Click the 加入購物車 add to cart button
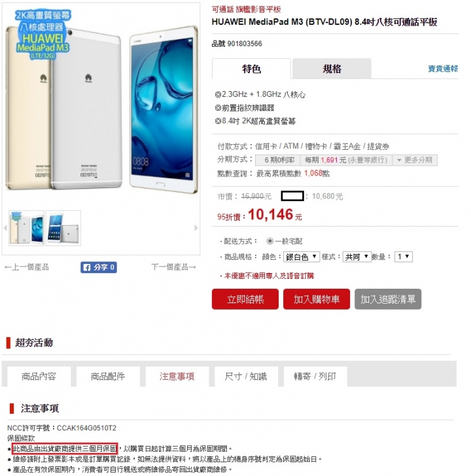This screenshot has height=476, width=471. 317,299
